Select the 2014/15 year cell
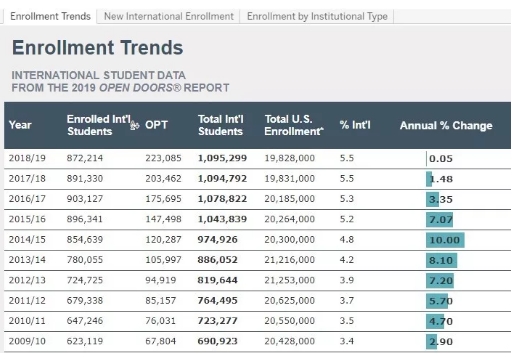 click(x=27, y=240)
